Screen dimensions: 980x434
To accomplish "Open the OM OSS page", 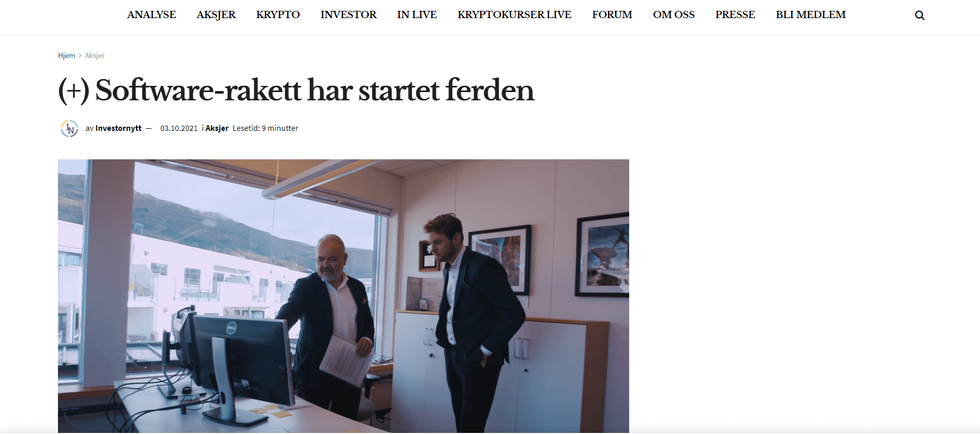I will (674, 14).
